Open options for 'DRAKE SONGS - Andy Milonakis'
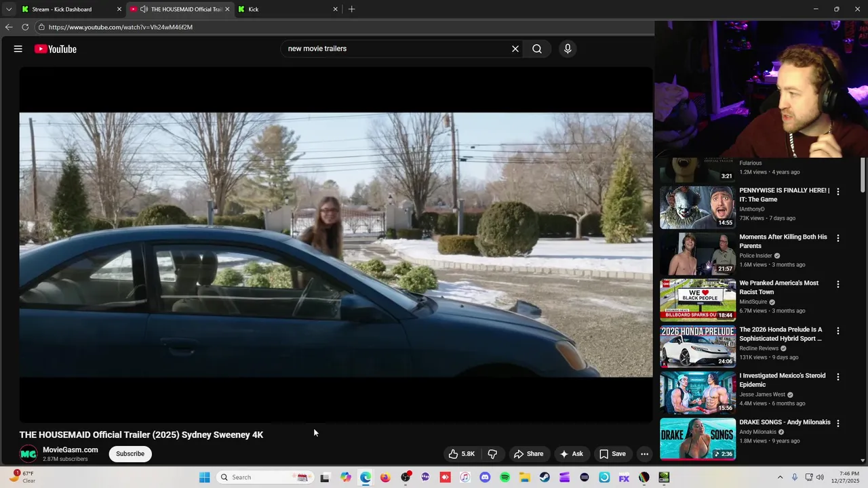Screen dimensions: 868x488 coord(838,423)
